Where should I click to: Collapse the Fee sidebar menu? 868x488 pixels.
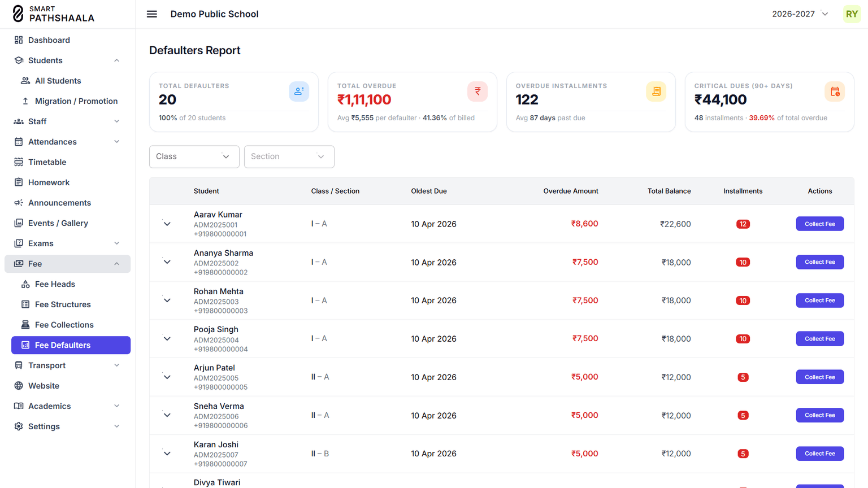click(67, 264)
